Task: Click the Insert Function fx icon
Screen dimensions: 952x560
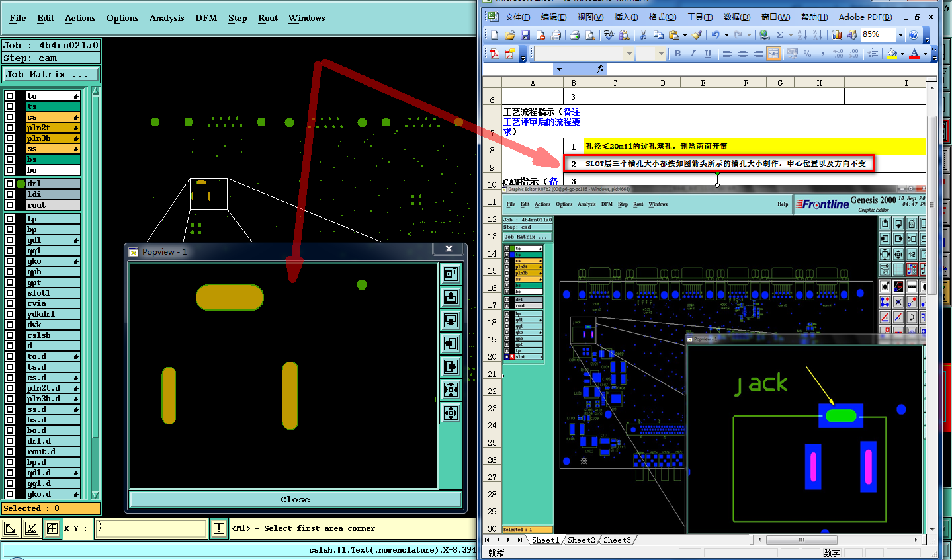Action: [x=601, y=69]
